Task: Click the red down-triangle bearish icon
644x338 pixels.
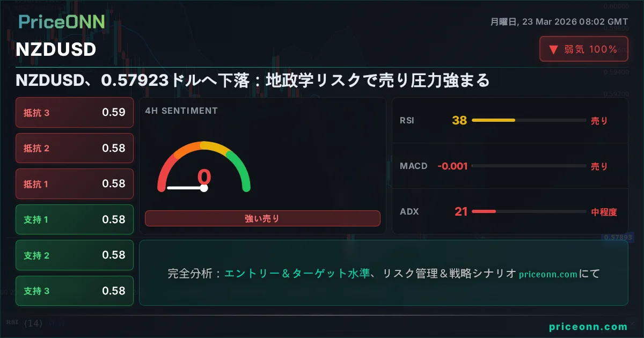Action: pyautogui.click(x=553, y=50)
